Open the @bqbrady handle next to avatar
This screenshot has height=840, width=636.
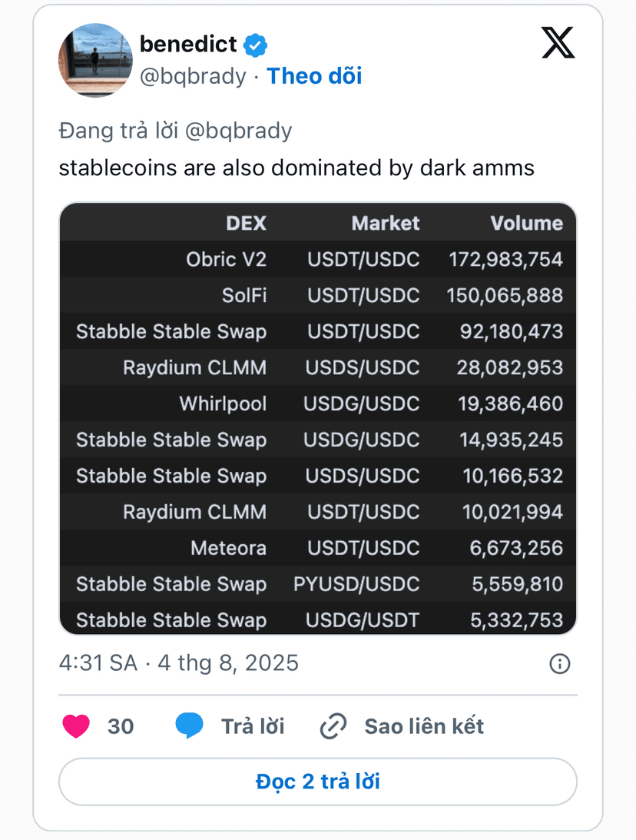[x=193, y=76]
